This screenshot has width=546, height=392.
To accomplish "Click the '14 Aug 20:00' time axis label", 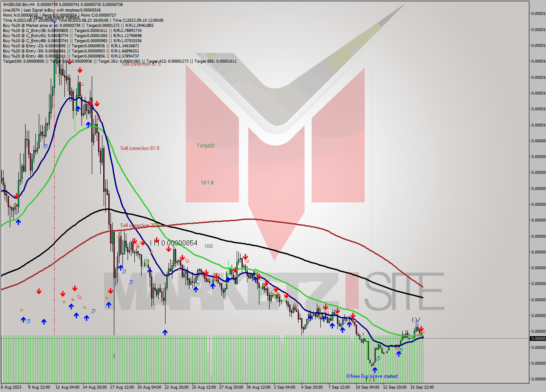I will pos(95,387).
